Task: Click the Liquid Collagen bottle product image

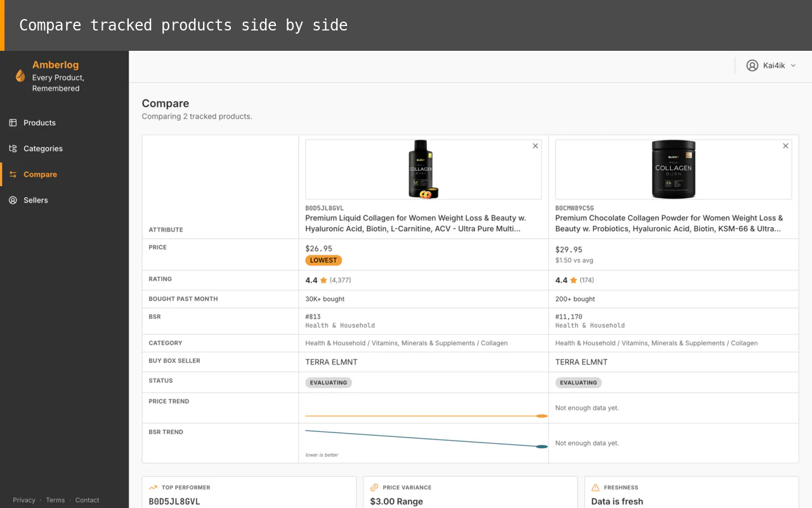Action: coord(423,170)
